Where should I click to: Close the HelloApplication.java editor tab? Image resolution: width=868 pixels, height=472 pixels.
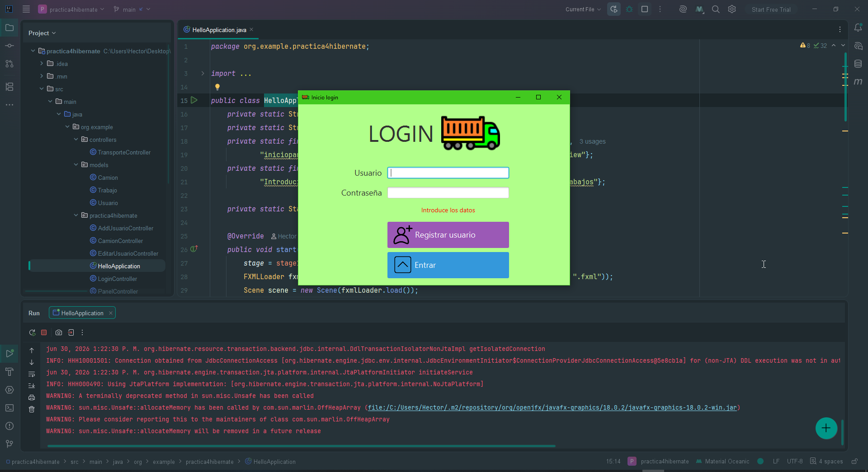coord(251,30)
